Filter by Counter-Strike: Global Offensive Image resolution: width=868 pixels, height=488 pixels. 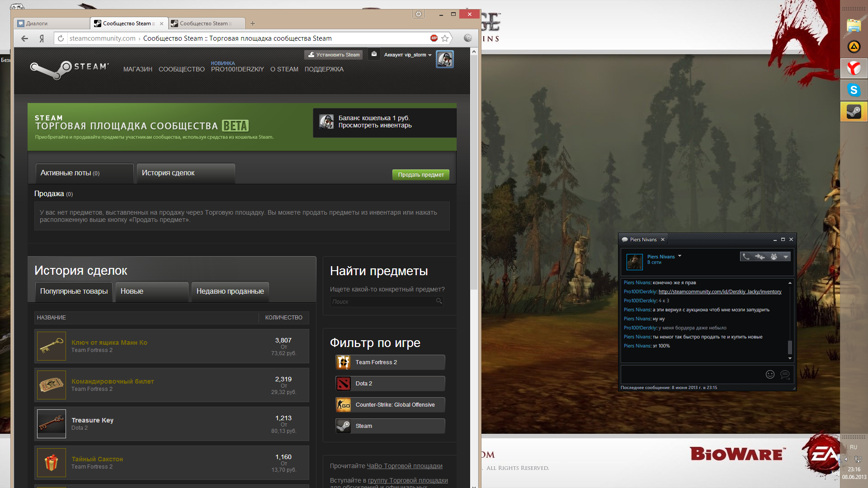tap(390, 405)
